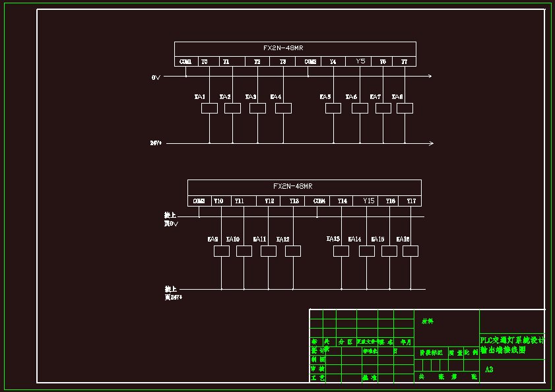Select the KA6 relay label

(352, 96)
